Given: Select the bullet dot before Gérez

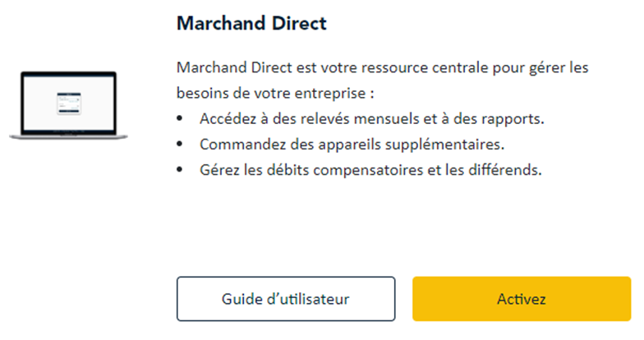Looking at the screenshot, I should (179, 169).
